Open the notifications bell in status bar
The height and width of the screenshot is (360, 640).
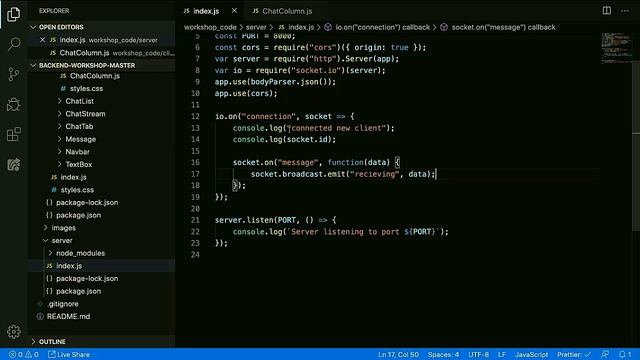coord(625,354)
